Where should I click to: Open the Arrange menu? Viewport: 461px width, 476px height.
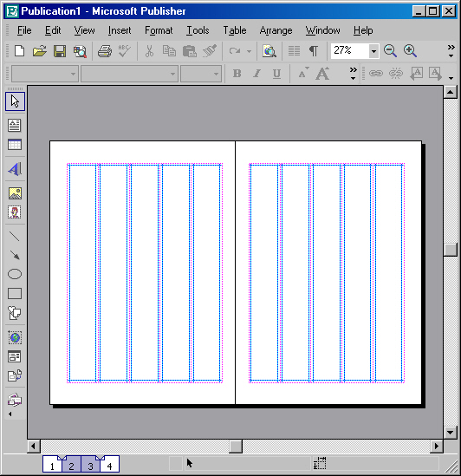(276, 30)
